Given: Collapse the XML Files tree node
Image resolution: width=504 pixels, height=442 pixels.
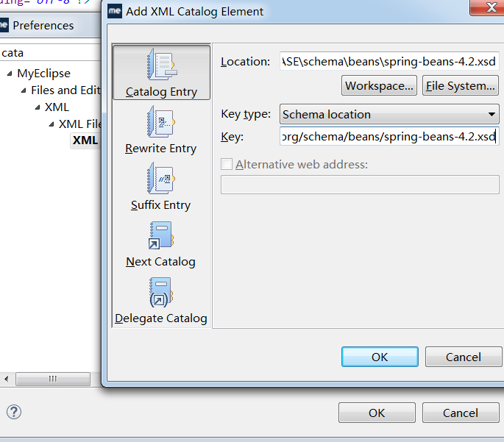Looking at the screenshot, I should (x=52, y=124).
